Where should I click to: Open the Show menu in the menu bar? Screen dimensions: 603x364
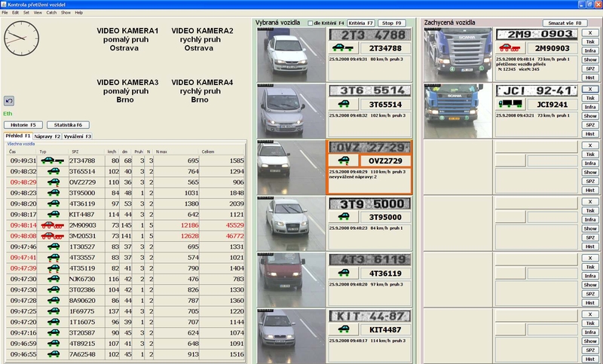click(66, 13)
